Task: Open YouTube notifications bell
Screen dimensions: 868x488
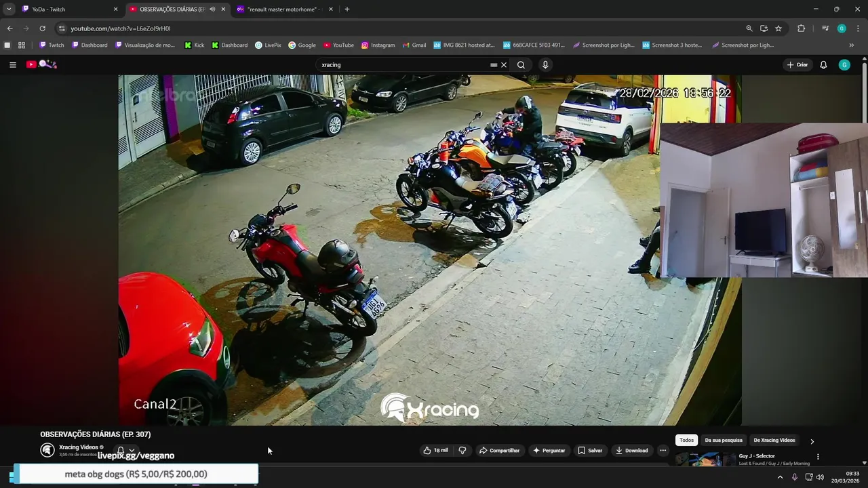Action: [x=823, y=65]
